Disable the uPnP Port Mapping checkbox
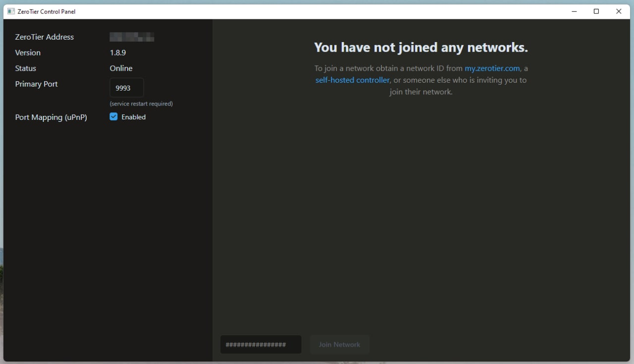Screen dimensions: 634x364 [113, 117]
